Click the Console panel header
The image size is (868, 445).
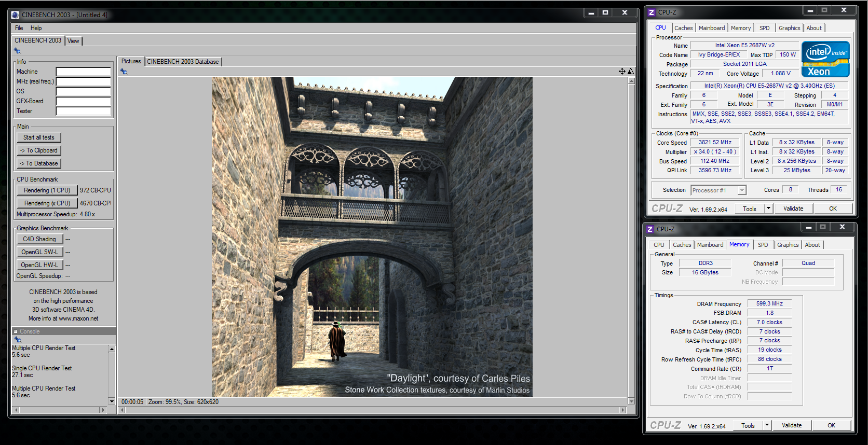pos(64,331)
